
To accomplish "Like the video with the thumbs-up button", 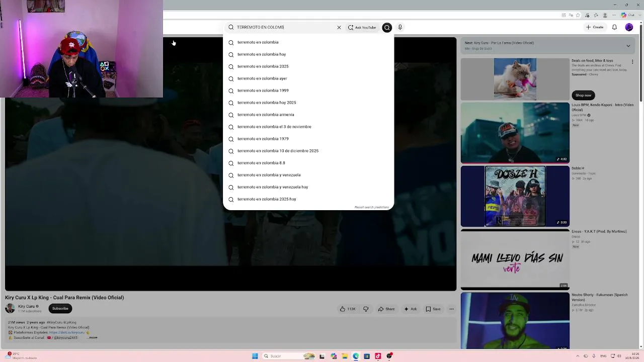I will (348, 309).
